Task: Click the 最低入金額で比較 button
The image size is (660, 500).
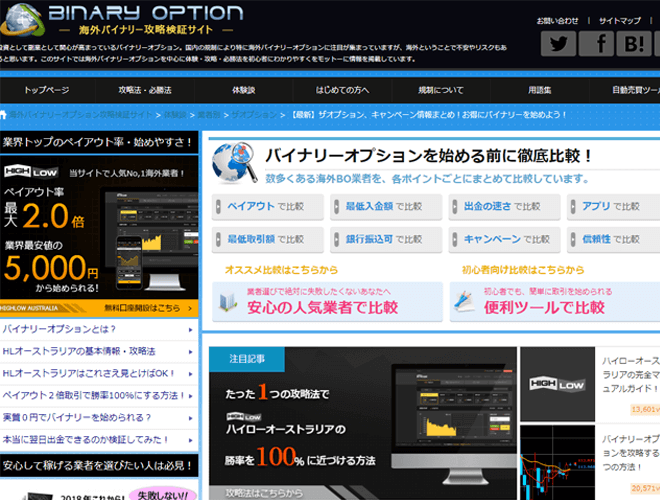Action: 386,207
